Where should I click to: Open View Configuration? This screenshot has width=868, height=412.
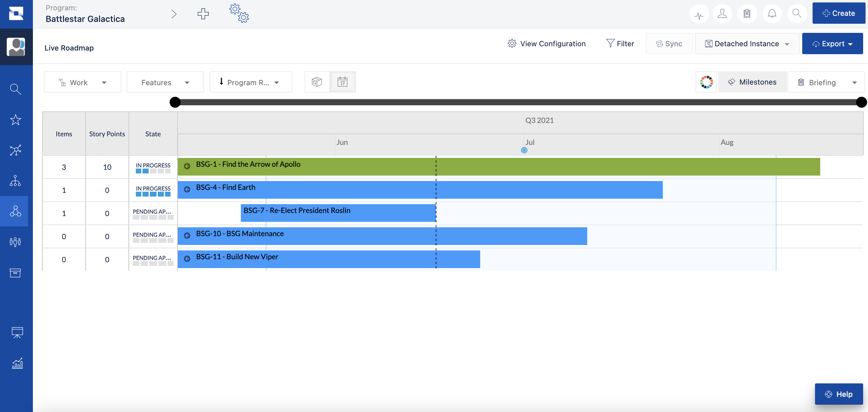coord(547,44)
